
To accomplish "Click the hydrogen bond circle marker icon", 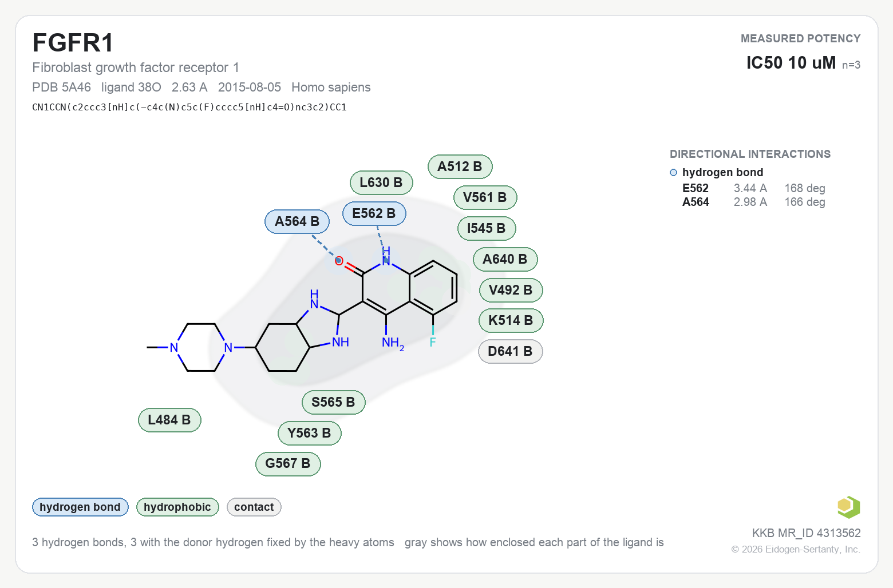I will point(674,173).
